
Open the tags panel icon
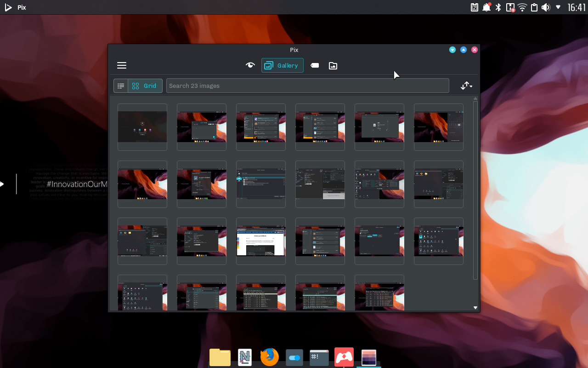(x=315, y=65)
